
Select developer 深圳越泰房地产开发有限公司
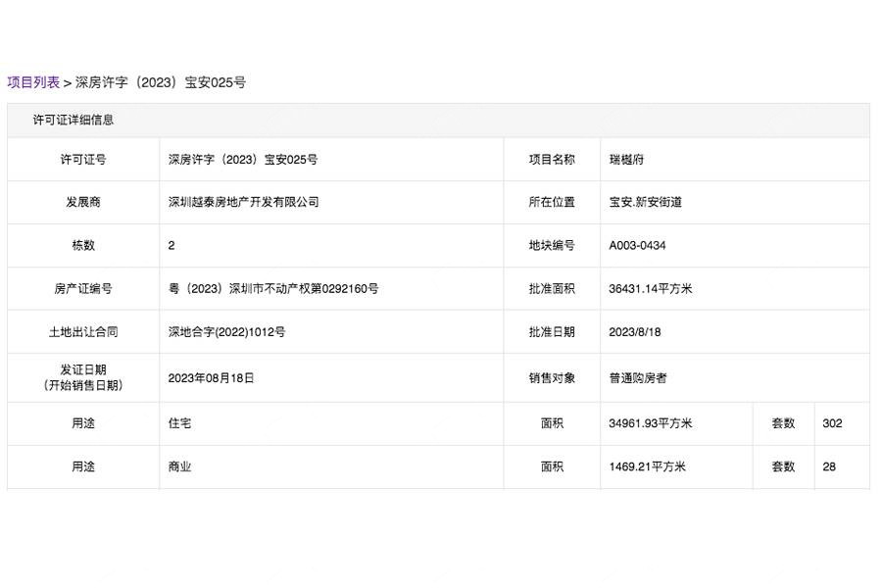coord(244,202)
